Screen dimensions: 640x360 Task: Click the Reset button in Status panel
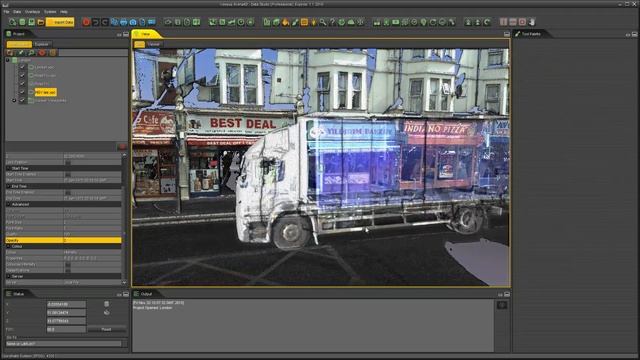coord(107,329)
